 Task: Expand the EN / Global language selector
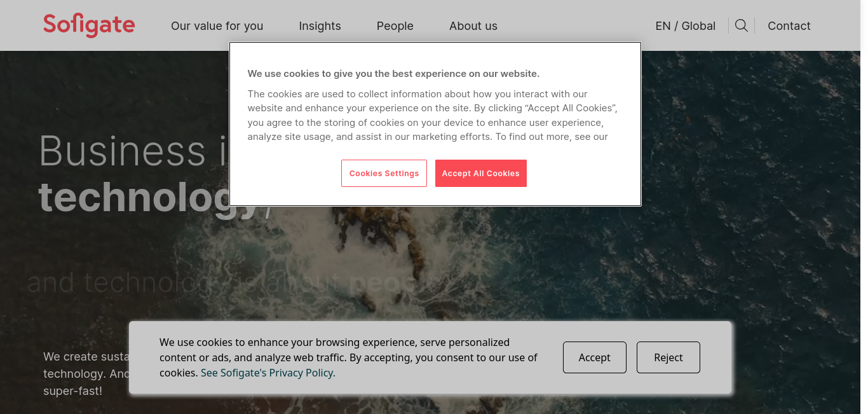pyautogui.click(x=685, y=26)
